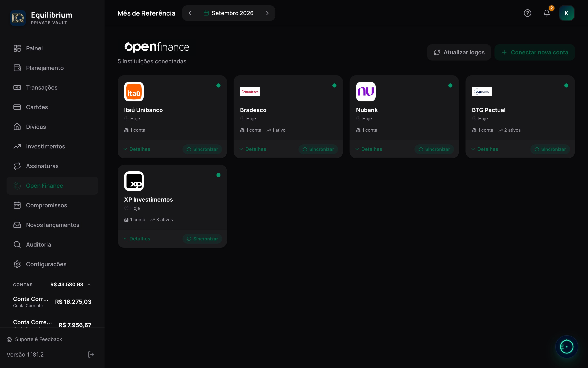Viewport: 588px width, 368px height.
Task: Open the Painel menu item
Action: click(x=52, y=48)
